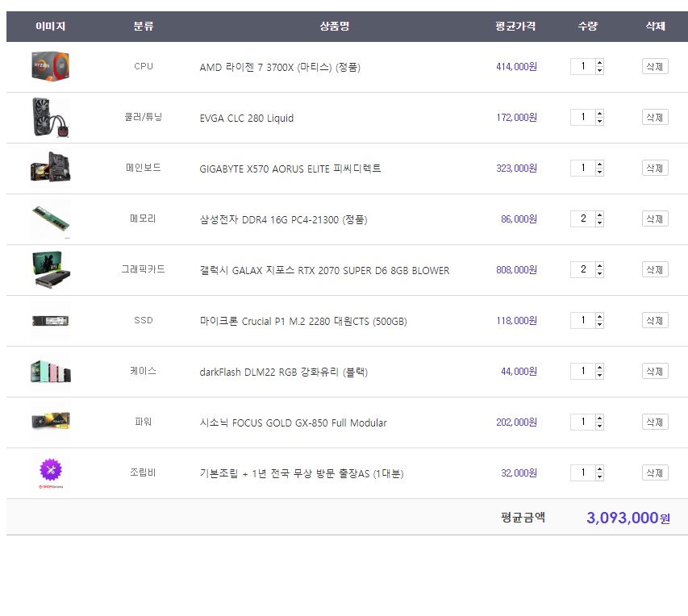Delete the 기본조립 assembly fee row
The height and width of the screenshot is (616, 688).
[x=655, y=473]
